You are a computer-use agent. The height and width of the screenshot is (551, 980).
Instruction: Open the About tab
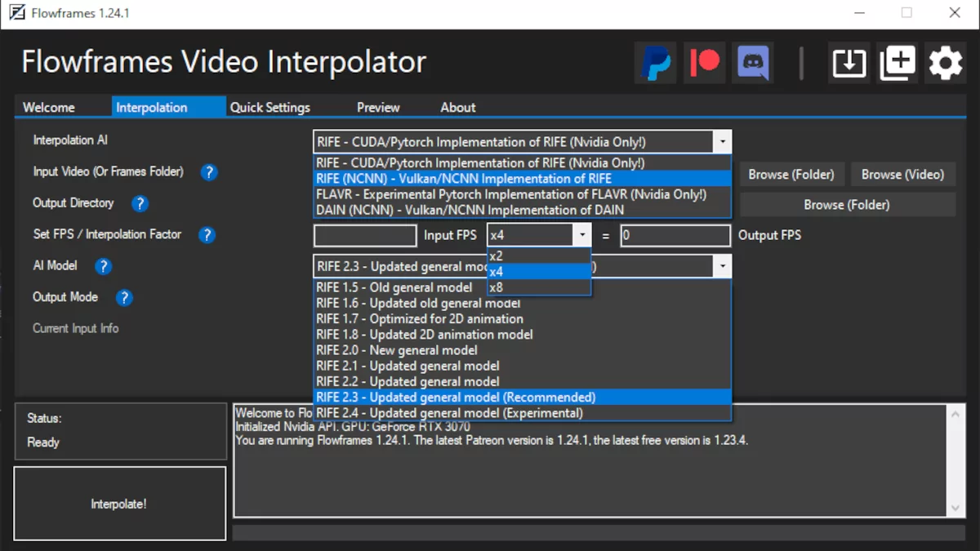coord(458,107)
